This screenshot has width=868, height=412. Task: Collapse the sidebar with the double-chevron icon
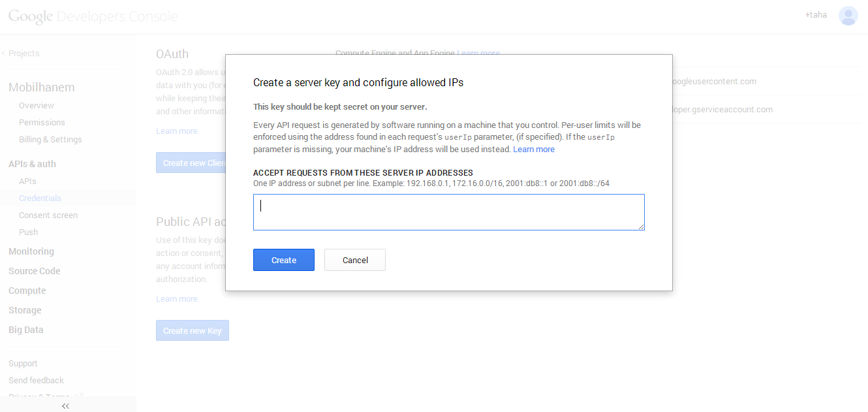(65, 405)
